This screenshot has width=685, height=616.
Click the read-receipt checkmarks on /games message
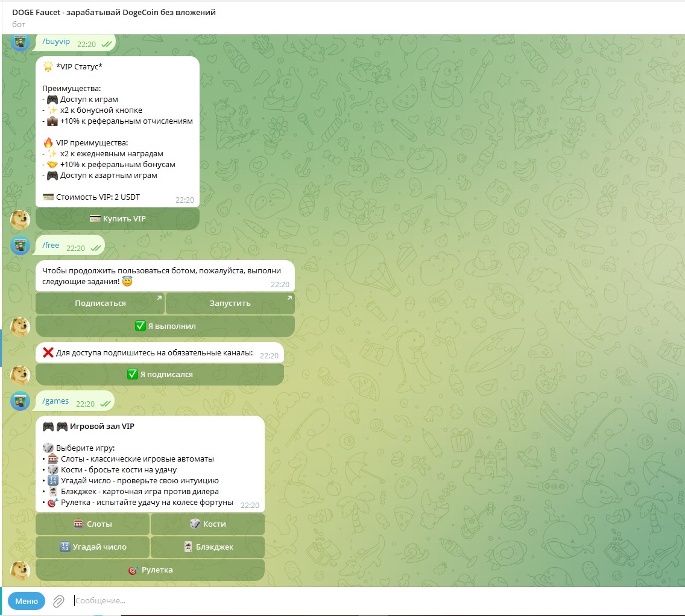[106, 404]
